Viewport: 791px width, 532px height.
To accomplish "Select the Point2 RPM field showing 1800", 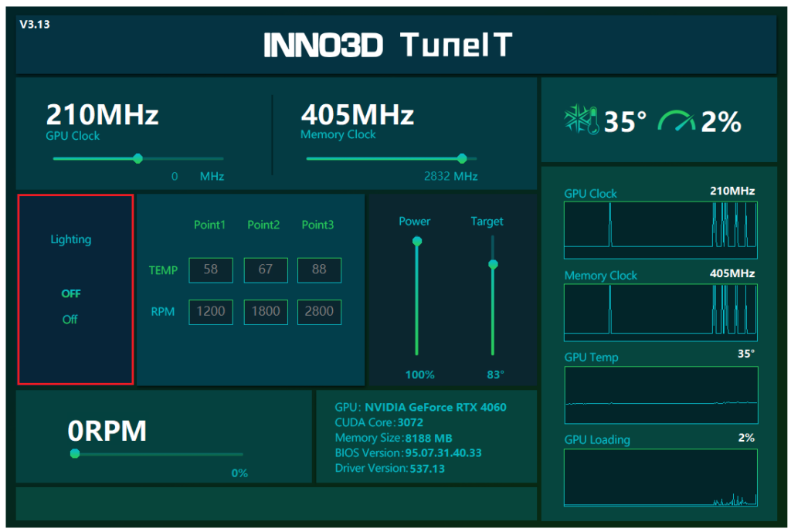I will pyautogui.click(x=266, y=312).
